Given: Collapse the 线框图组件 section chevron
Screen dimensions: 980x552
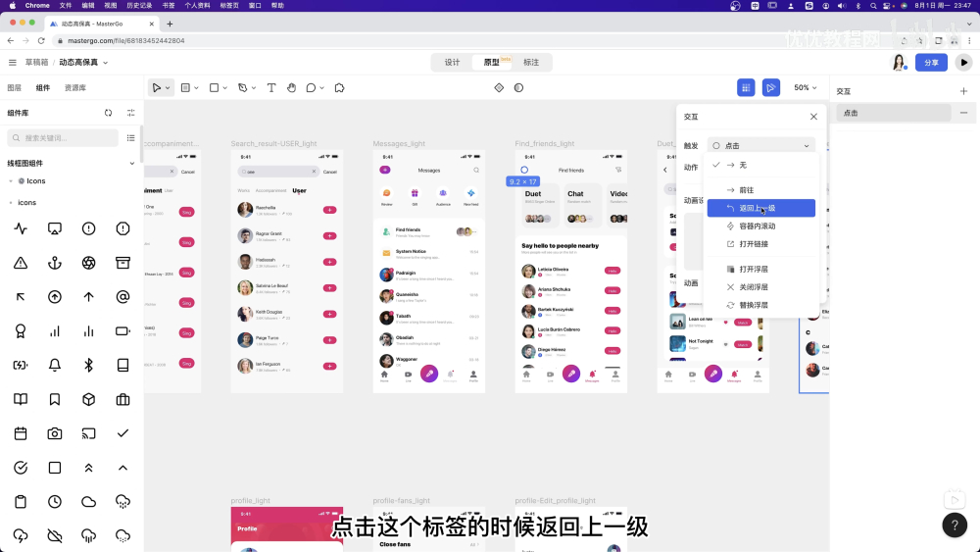Looking at the screenshot, I should (x=132, y=163).
